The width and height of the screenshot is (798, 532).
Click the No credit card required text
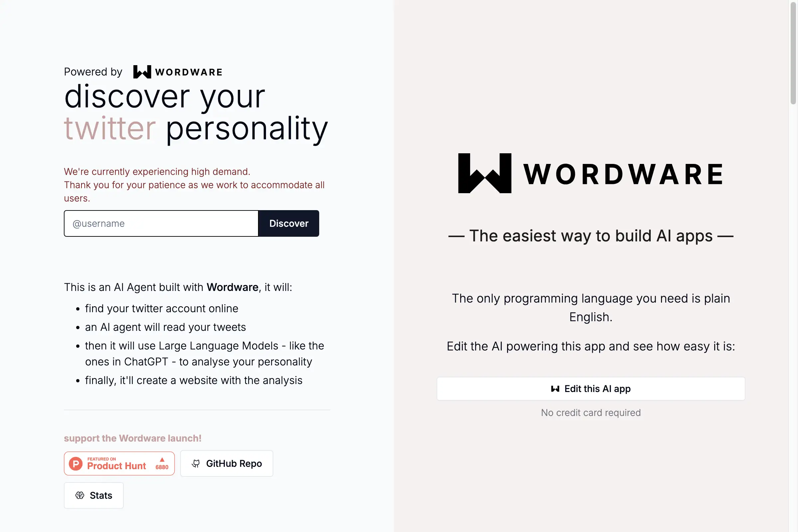click(591, 413)
